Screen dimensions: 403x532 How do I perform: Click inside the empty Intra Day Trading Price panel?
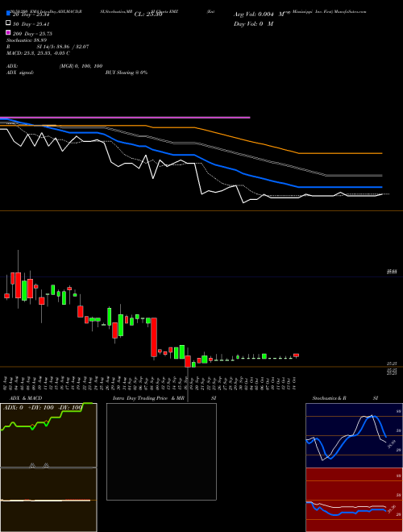coord(161,451)
